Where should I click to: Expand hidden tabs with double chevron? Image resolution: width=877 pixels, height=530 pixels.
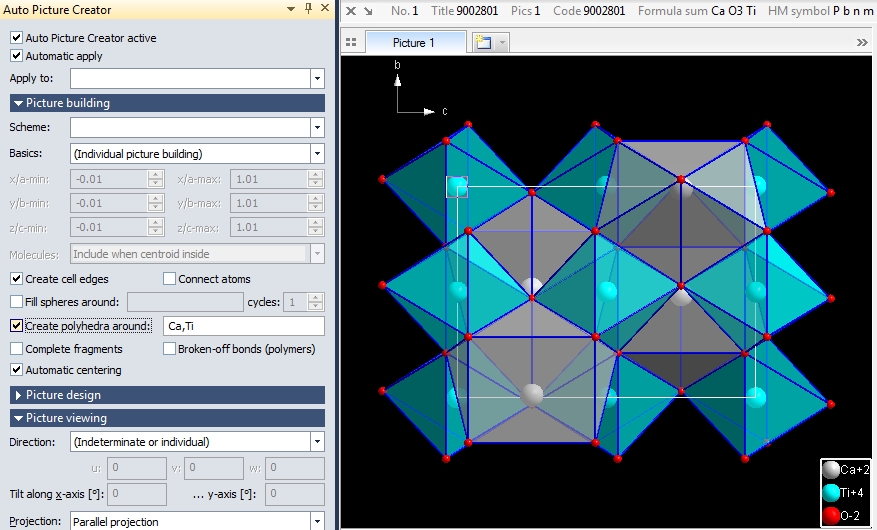pos(862,43)
